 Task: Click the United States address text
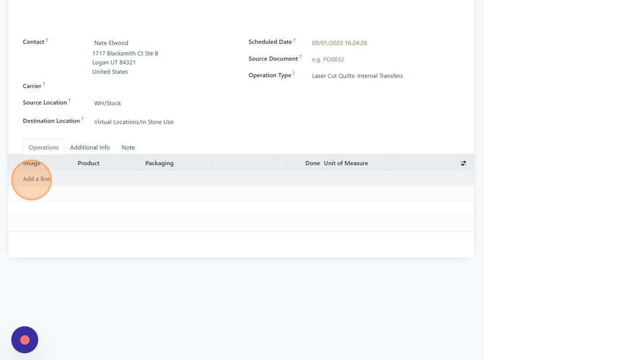click(110, 72)
